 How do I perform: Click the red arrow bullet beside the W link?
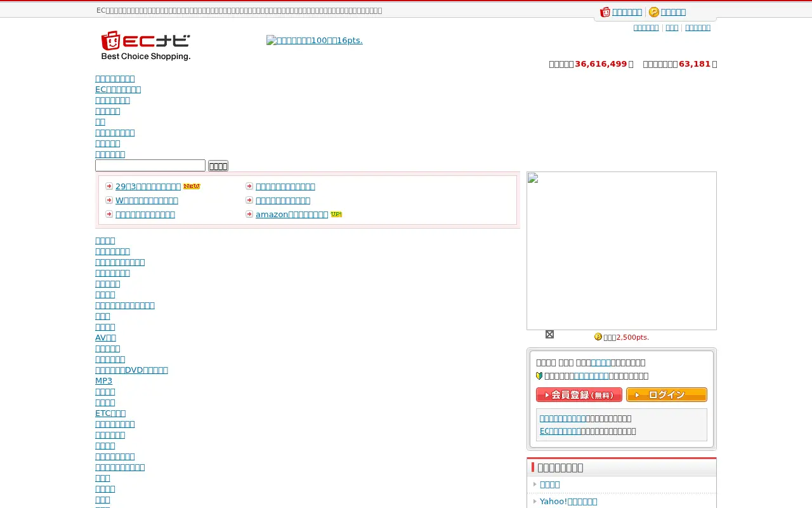pyautogui.click(x=109, y=200)
